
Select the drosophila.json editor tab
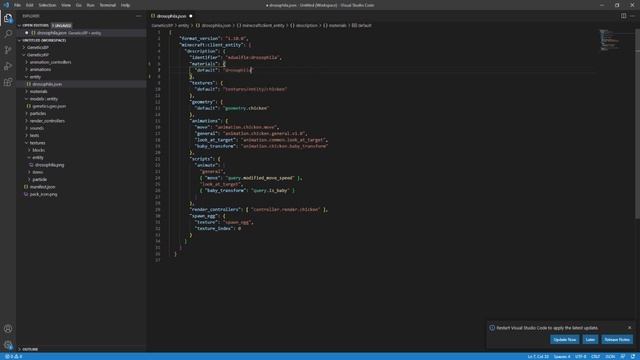coord(171,16)
